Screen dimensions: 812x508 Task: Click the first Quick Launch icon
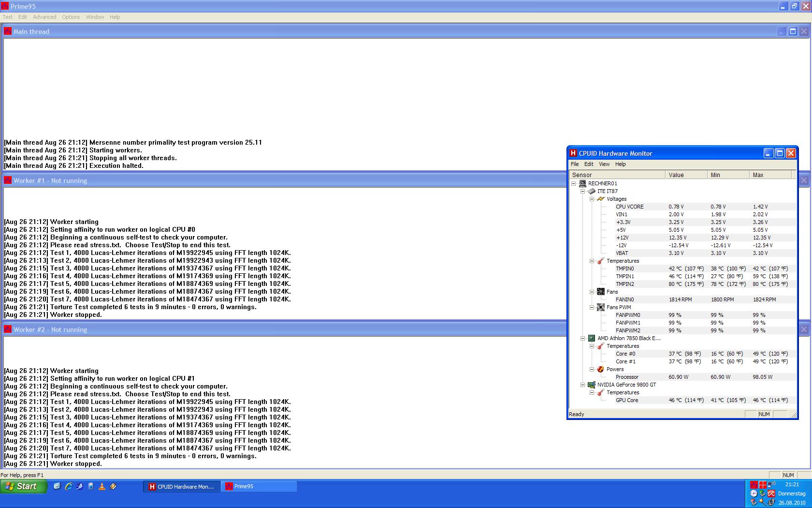click(57, 486)
